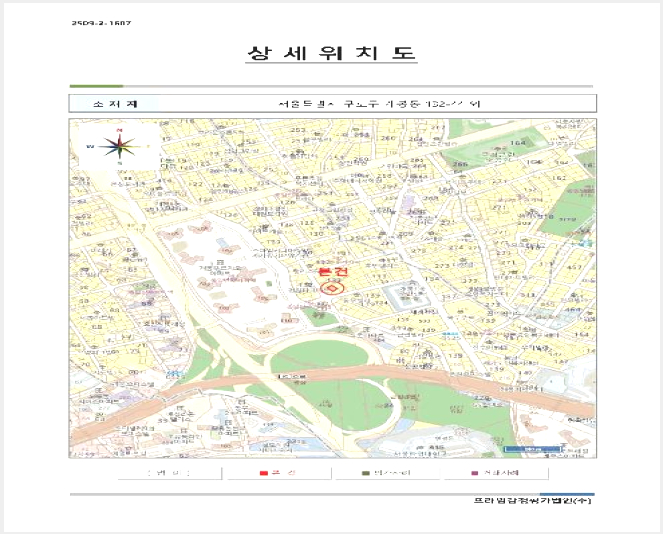Click lot number 260 near map top
Screen dimensions: 663x534
389,138
